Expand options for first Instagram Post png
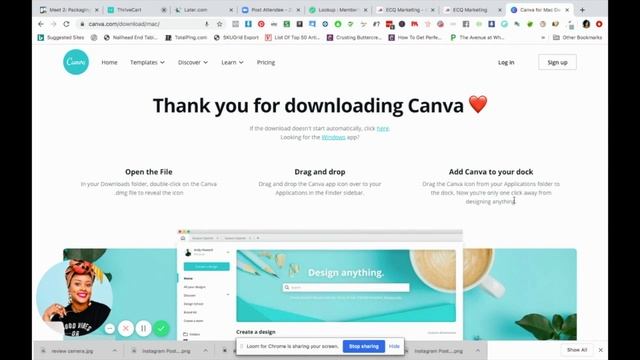The height and width of the screenshot is (360, 640). tap(205, 351)
